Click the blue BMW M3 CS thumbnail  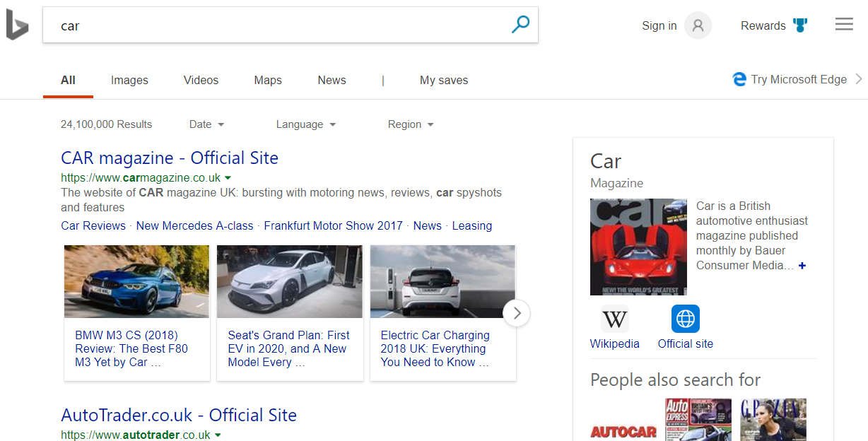[x=136, y=281]
